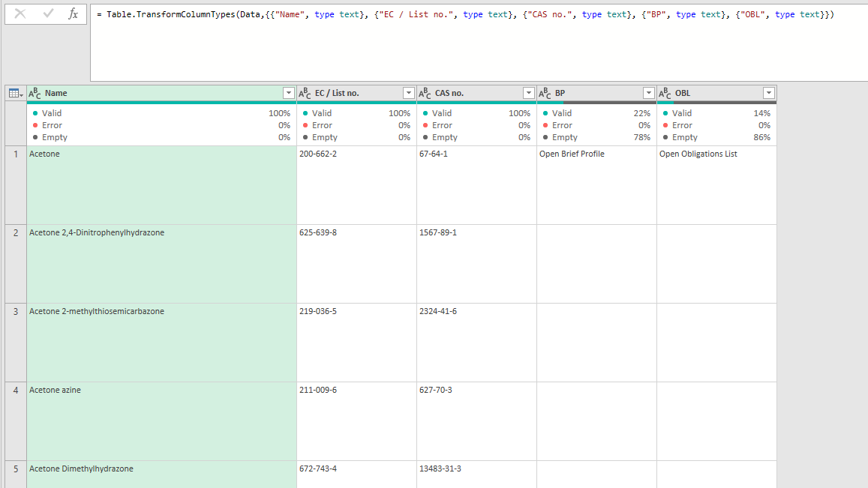Click the ABC type icon for CAS no.
Viewport: 868px width, 488px height.
(425, 94)
